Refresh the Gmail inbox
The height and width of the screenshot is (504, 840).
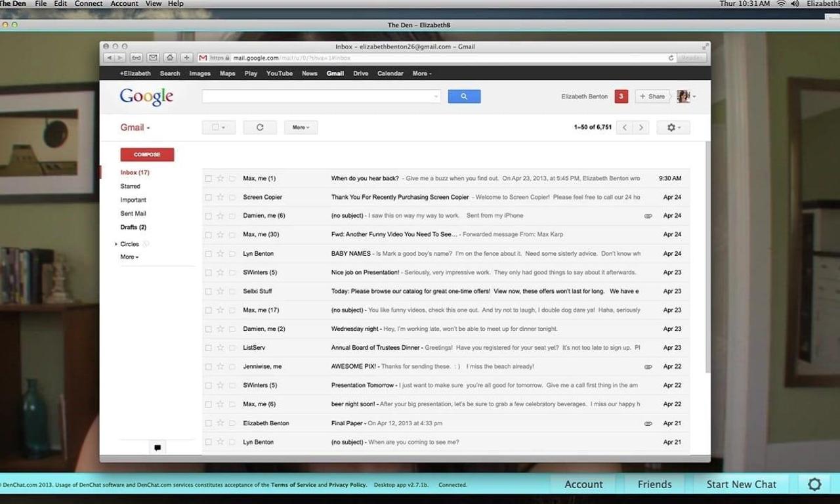260,127
